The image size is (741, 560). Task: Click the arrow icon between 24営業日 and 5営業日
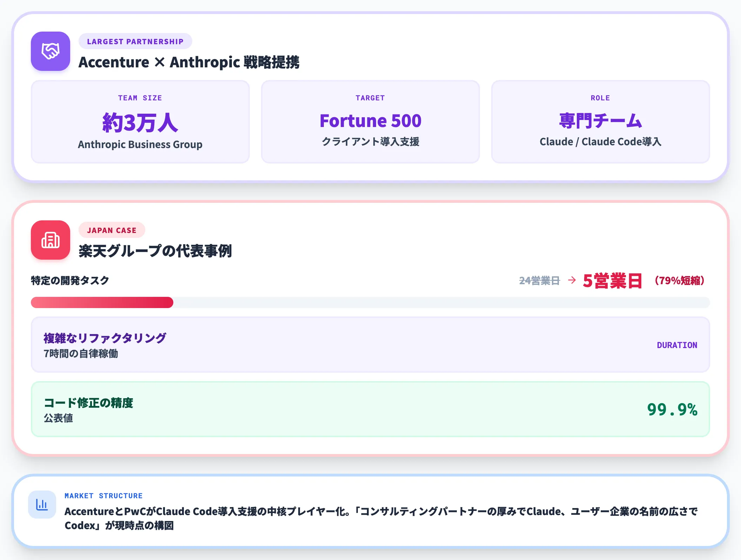click(x=572, y=280)
